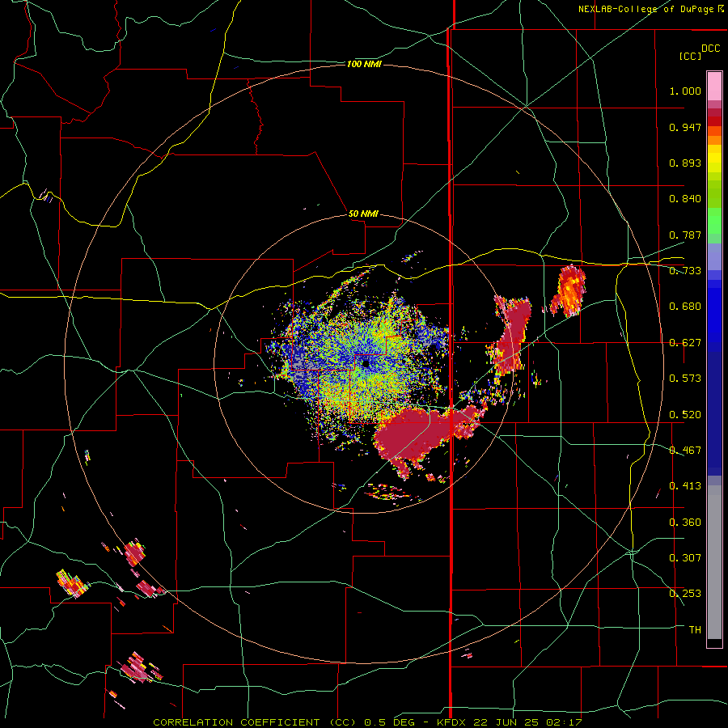Image resolution: width=728 pixels, height=728 pixels.
Task: Select the 0.573 scale value
Action: point(685,379)
